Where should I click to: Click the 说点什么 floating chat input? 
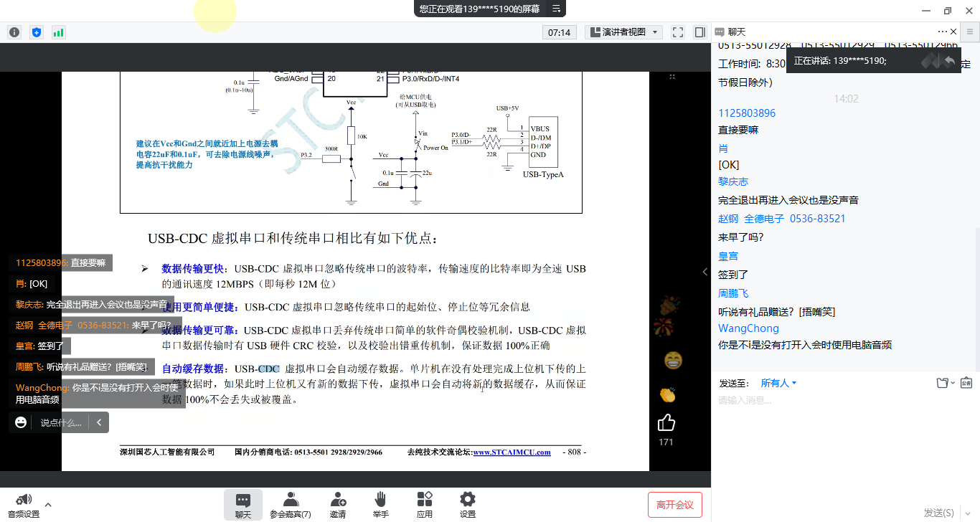[x=61, y=422]
